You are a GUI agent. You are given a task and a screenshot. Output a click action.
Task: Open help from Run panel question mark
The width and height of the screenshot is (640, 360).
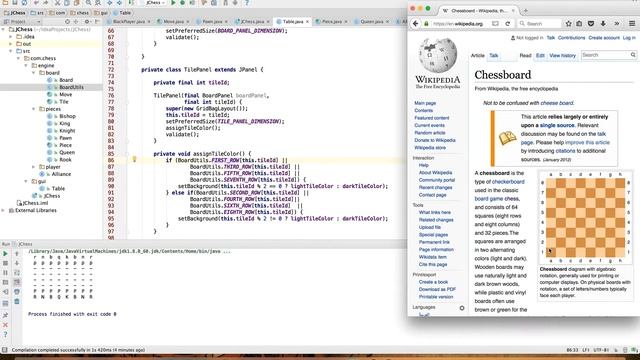[5, 335]
